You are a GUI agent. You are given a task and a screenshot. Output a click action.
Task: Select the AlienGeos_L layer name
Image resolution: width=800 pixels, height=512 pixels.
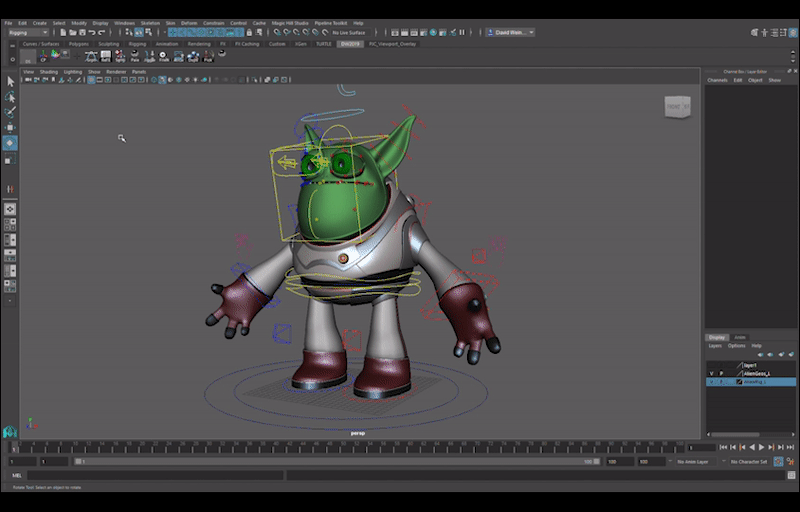point(757,374)
